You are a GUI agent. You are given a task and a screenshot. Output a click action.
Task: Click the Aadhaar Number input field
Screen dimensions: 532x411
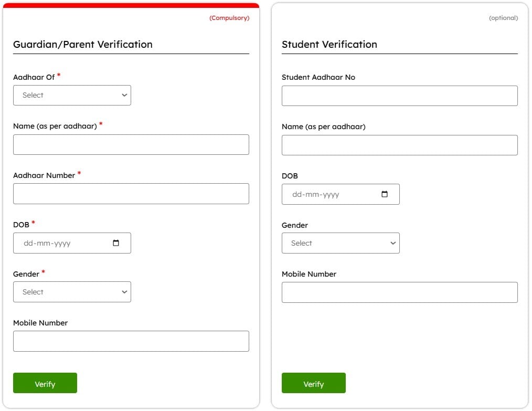pyautogui.click(x=131, y=194)
